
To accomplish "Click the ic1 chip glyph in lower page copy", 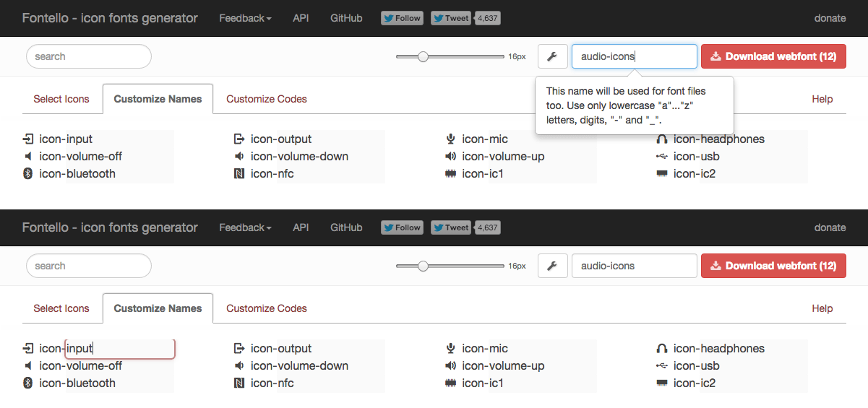I will [x=451, y=383].
